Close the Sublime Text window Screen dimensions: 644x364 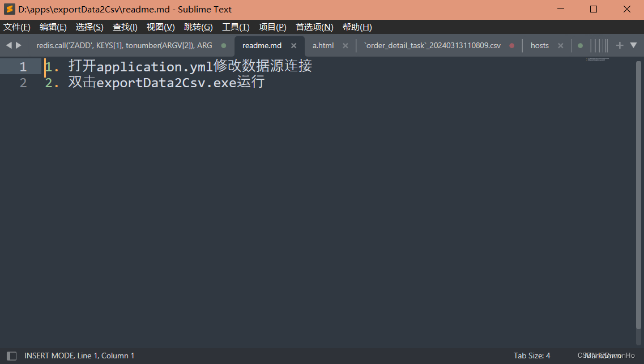point(627,9)
